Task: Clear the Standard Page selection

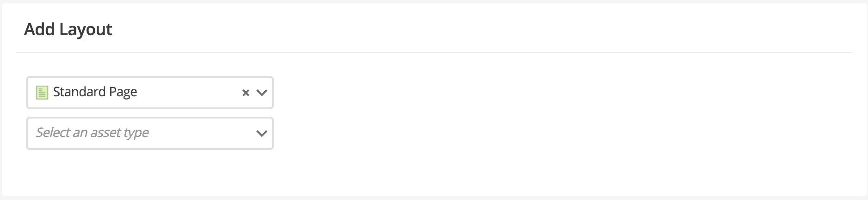Action: [x=246, y=93]
